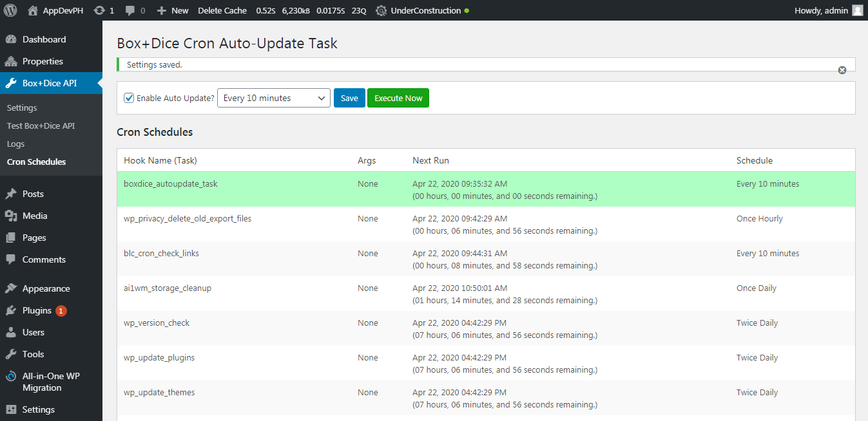Click the Properties houses icon
This screenshot has height=421, width=868.
[11, 61]
